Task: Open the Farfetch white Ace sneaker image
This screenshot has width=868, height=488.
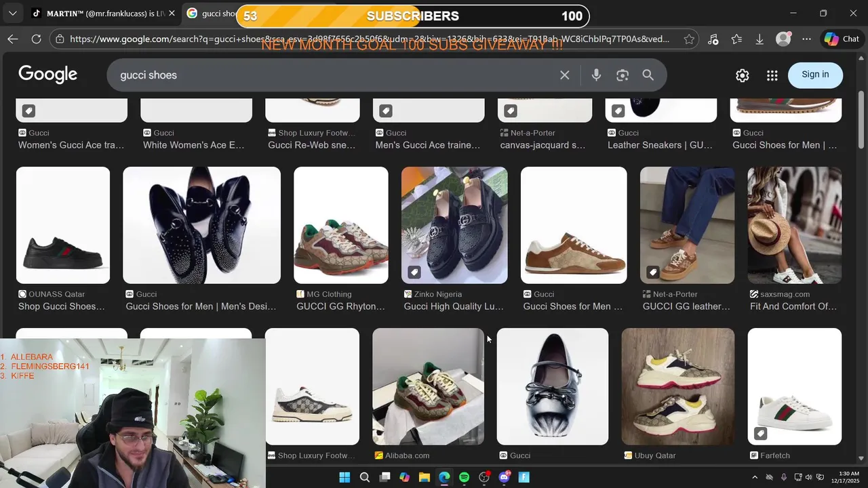Action: (795, 386)
